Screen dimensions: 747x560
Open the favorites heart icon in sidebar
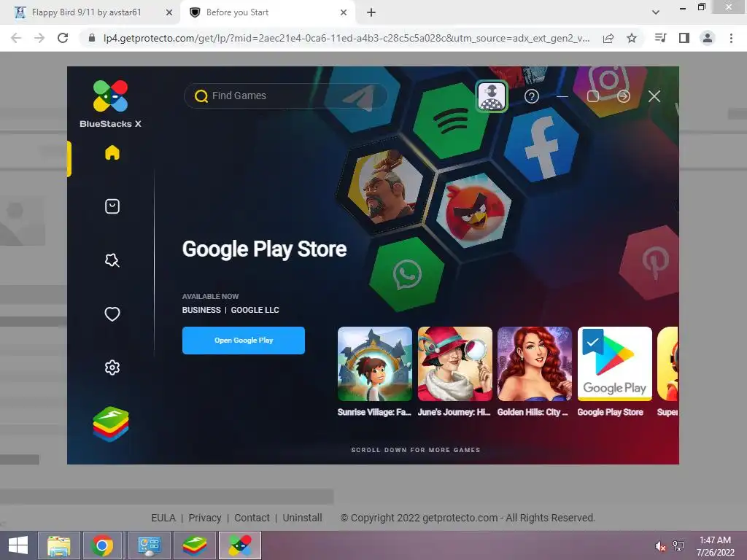click(x=112, y=314)
